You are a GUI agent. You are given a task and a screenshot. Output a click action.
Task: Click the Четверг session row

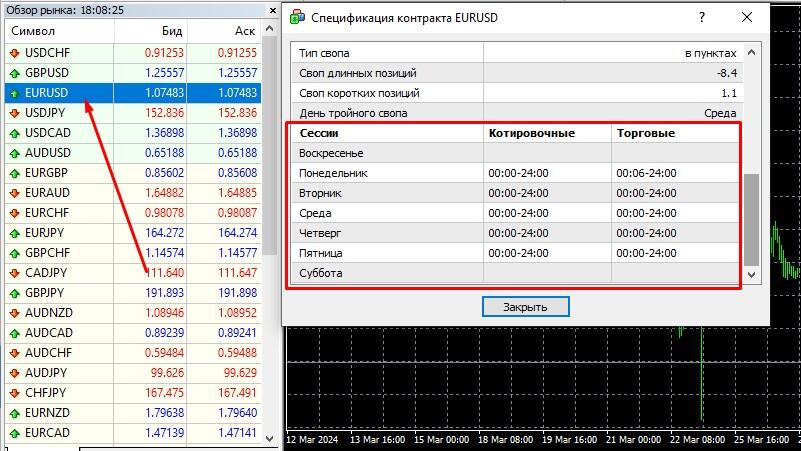(x=515, y=233)
